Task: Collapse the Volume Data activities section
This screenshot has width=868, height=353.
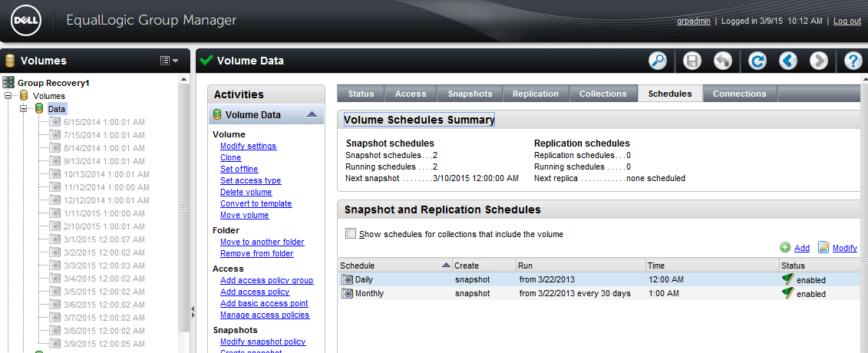Action: pos(312,114)
